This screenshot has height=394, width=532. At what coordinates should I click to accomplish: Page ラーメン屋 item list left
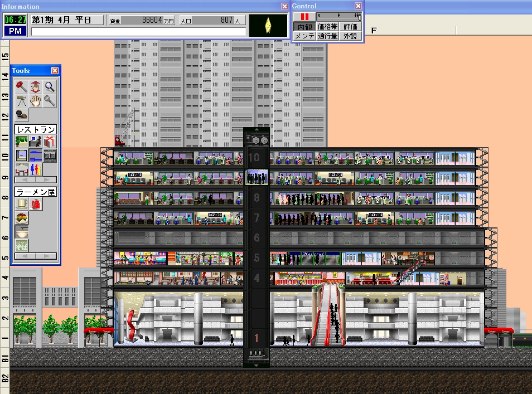click(25, 256)
